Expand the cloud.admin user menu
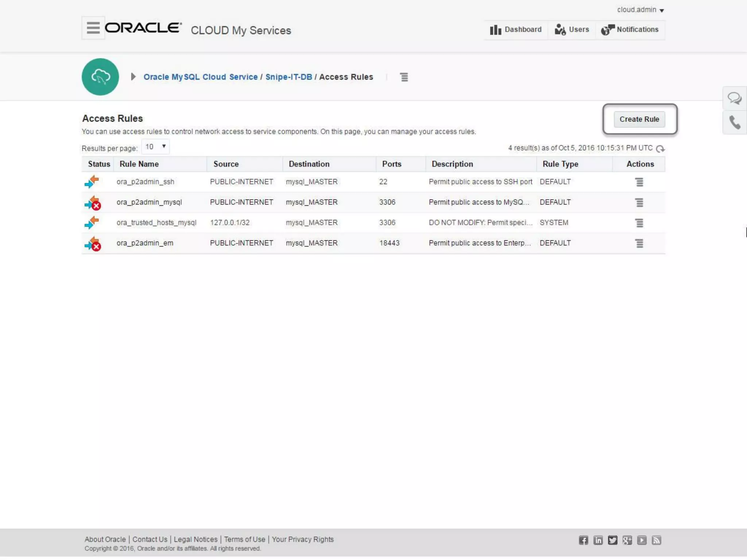 [x=640, y=10]
